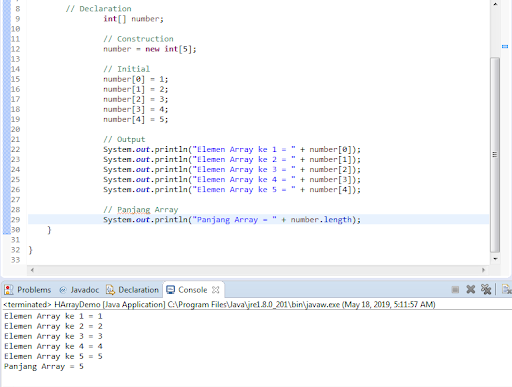Click the 'number[0] = 1;' line
Image resolution: width=512 pixels, height=387 pixels.
(136, 79)
